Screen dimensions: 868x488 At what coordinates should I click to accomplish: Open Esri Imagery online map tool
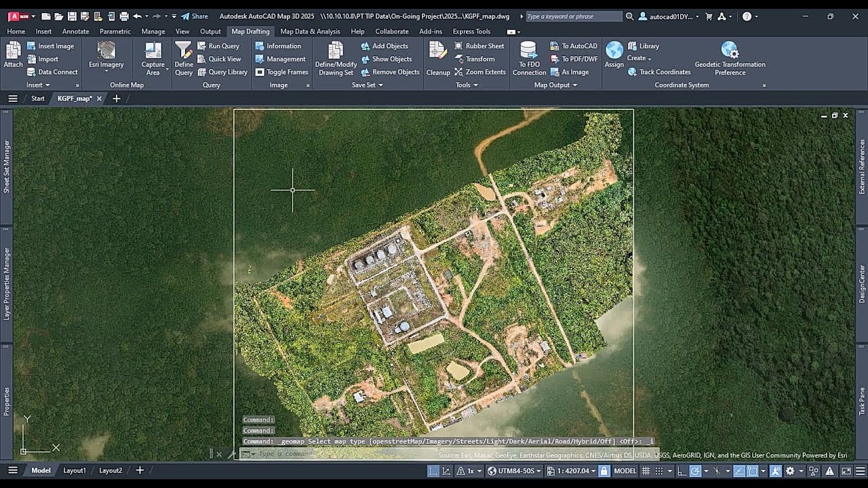point(106,56)
